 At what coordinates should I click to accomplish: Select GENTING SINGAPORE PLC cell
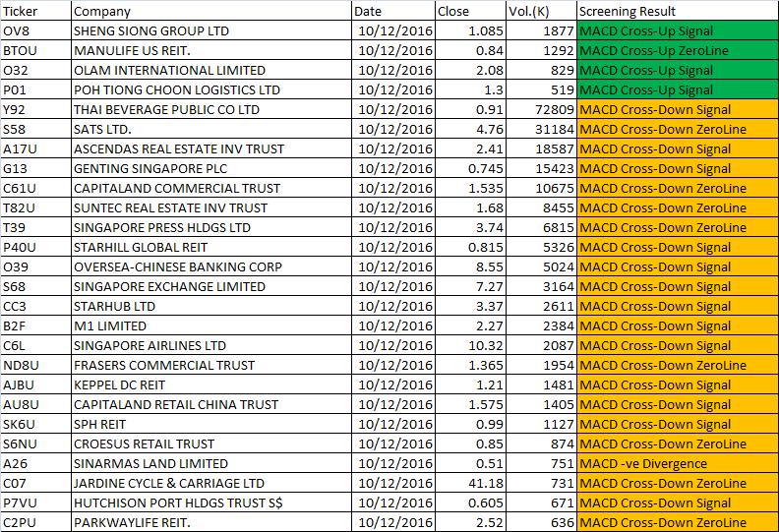[x=211, y=168]
